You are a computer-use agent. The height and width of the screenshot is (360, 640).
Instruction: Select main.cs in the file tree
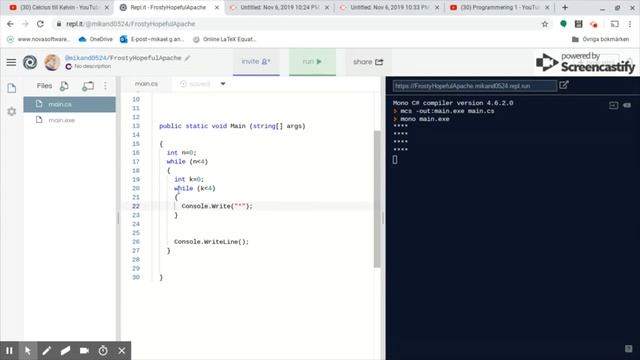69,104
